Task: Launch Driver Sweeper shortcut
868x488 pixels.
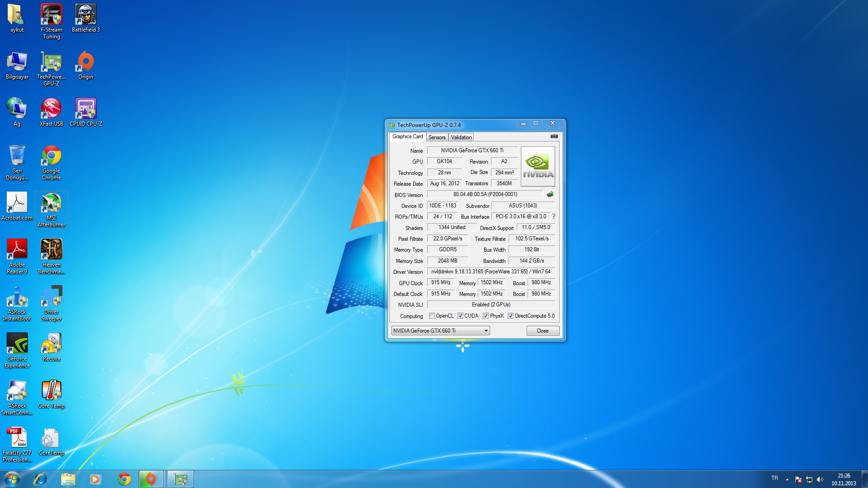Action: pyautogui.click(x=52, y=304)
